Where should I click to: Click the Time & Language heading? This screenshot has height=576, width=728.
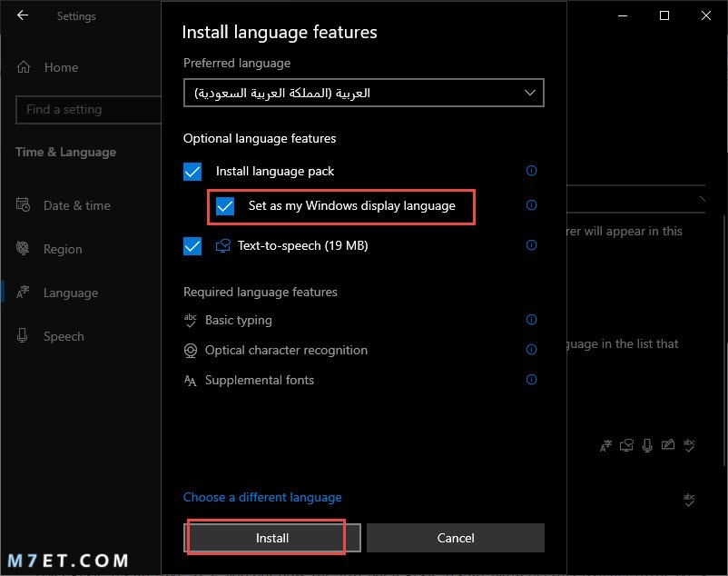[x=65, y=152]
